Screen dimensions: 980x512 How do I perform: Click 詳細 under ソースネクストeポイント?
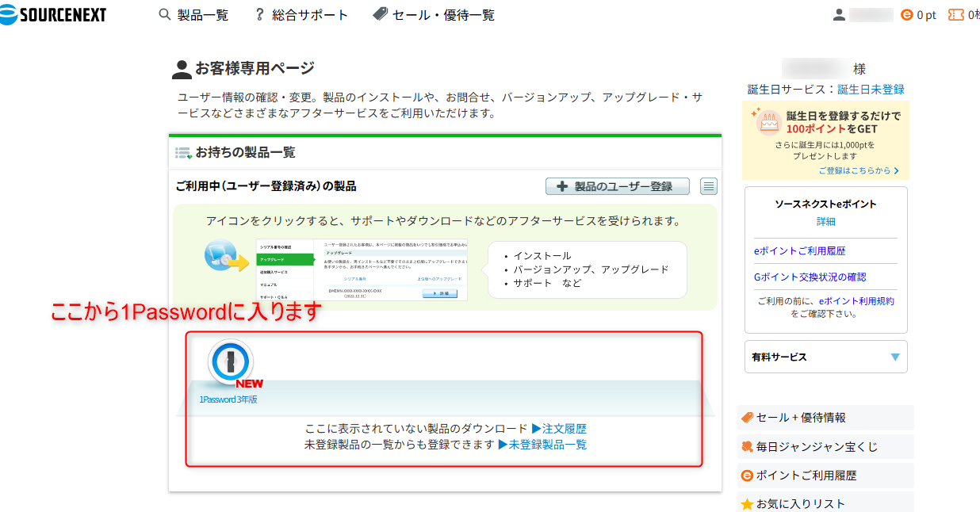tap(825, 221)
